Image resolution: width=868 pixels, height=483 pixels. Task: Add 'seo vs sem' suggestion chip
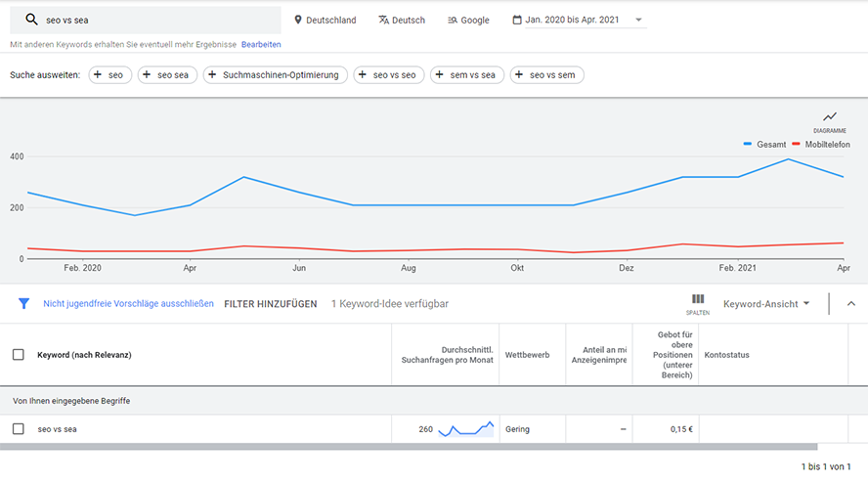click(x=546, y=74)
